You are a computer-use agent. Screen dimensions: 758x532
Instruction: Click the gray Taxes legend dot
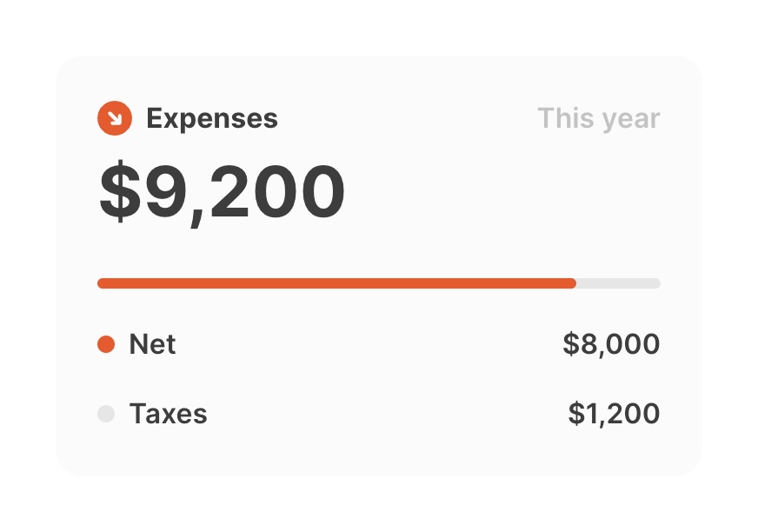(106, 414)
